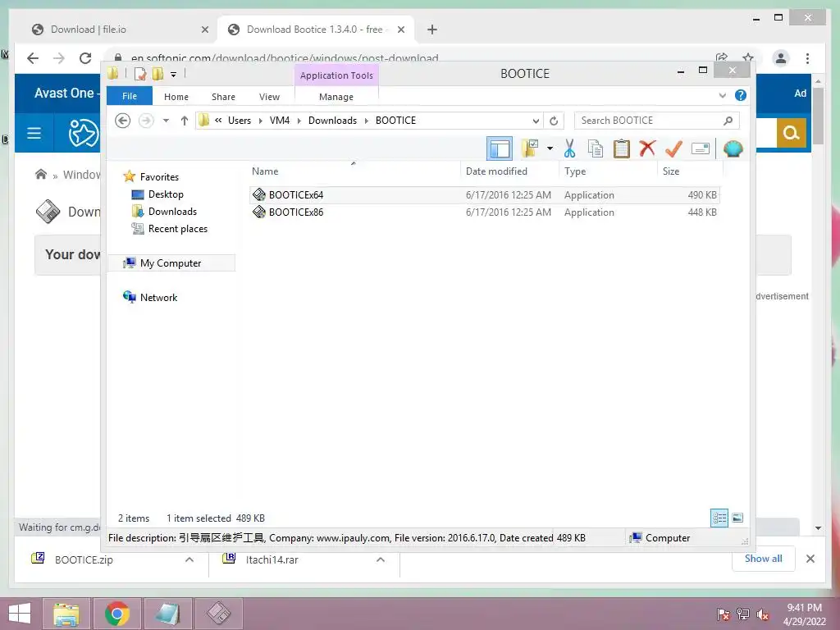
Task: Go up one folder level in Explorer
Action: pos(185,121)
